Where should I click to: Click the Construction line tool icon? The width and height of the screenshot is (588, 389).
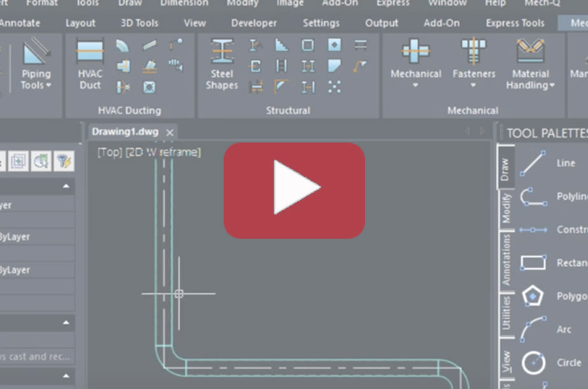point(533,229)
